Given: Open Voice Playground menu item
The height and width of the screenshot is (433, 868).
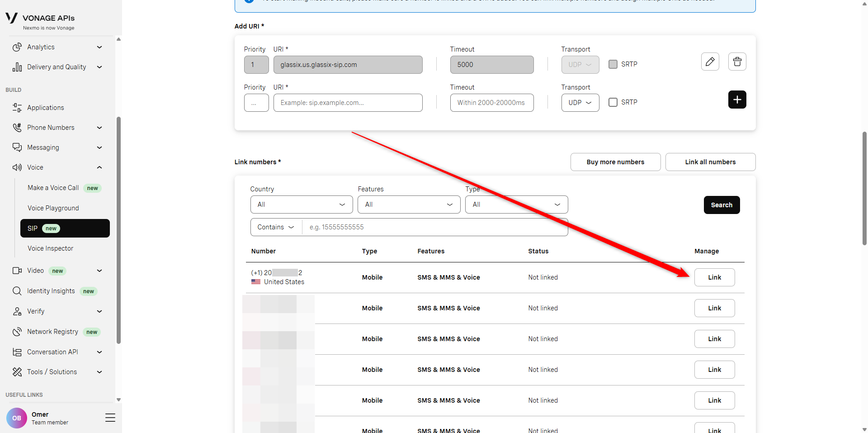Looking at the screenshot, I should [65, 208].
